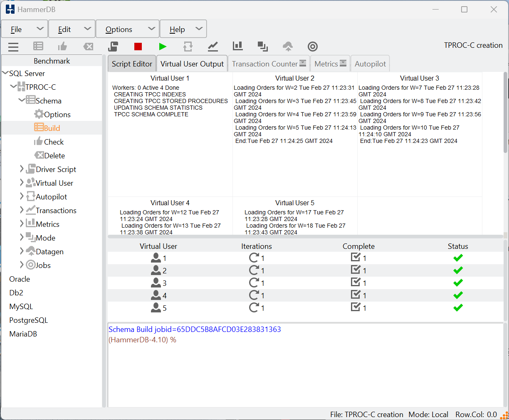Click the autopilot toolbar icon
The width and height of the screenshot is (509, 420).
[x=188, y=47]
